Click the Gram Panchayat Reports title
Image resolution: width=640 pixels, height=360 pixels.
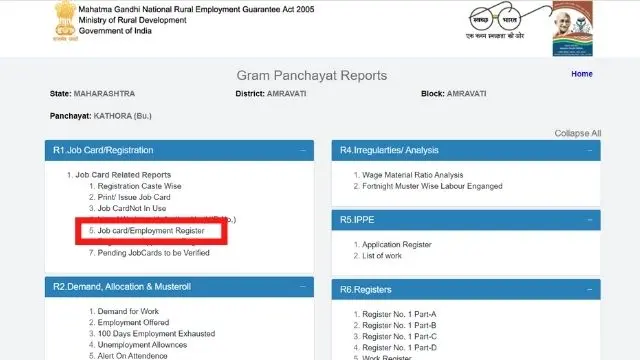pos(312,76)
